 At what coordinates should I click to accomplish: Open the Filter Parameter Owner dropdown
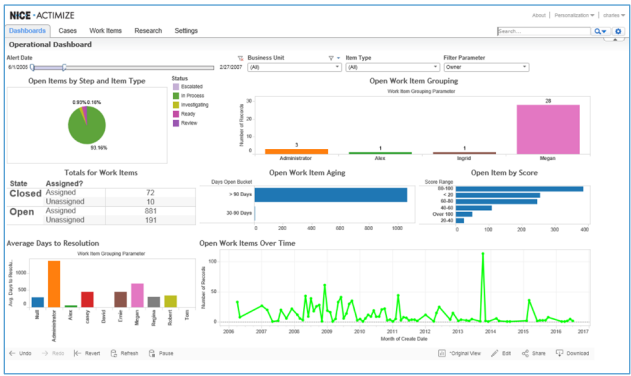click(486, 67)
